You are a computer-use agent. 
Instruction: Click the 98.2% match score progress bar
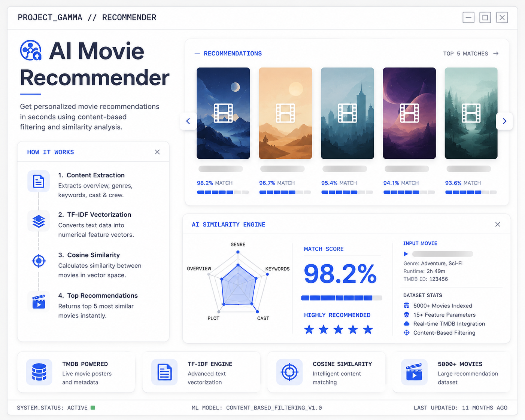tap(342, 298)
